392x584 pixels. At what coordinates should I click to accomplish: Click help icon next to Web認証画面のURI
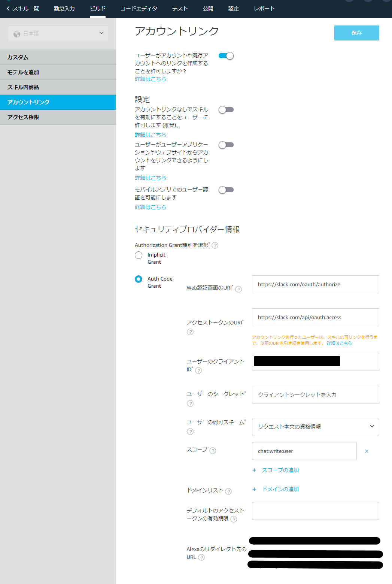[x=238, y=289]
